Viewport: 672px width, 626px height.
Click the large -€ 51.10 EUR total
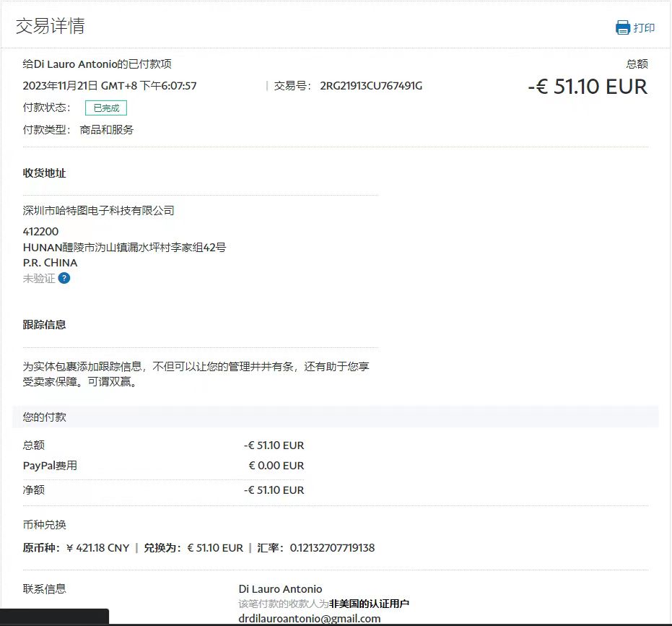point(588,87)
